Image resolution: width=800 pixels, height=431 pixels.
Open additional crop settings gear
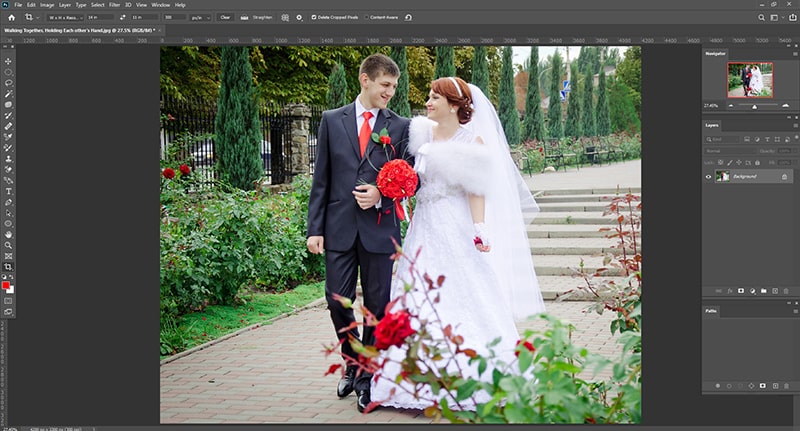click(299, 17)
